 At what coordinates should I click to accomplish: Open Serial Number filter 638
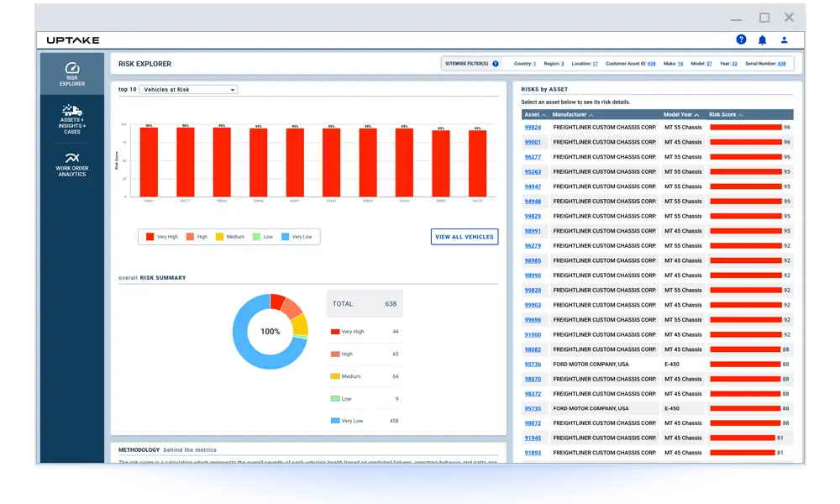coord(781,64)
